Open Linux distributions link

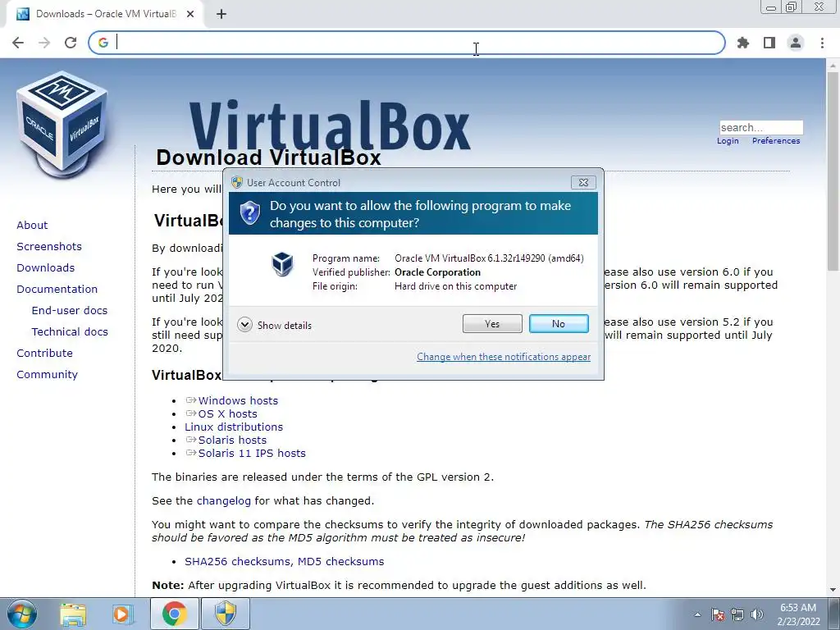[x=234, y=427]
